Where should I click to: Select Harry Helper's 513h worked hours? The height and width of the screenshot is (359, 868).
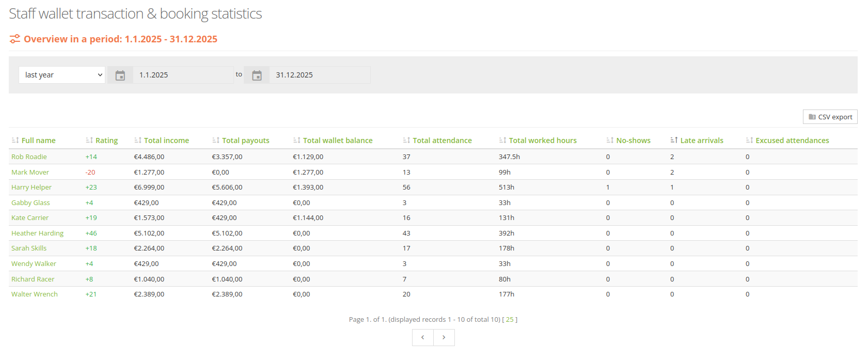point(507,188)
